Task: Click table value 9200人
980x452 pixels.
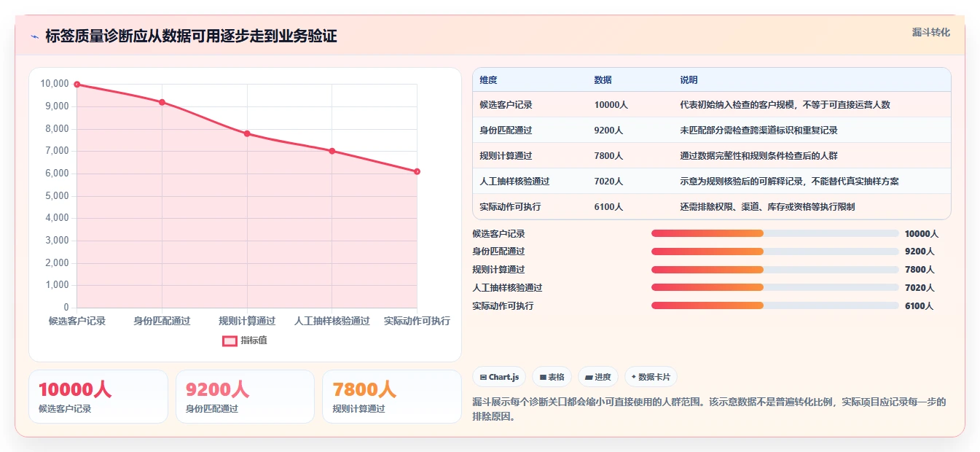Action: point(608,130)
